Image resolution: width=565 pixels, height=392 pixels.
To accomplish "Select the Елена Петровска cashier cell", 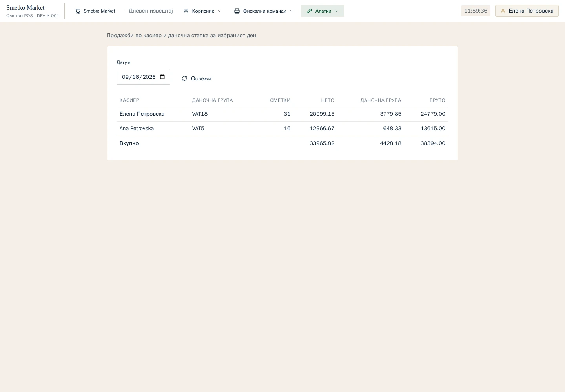I will coord(142,114).
